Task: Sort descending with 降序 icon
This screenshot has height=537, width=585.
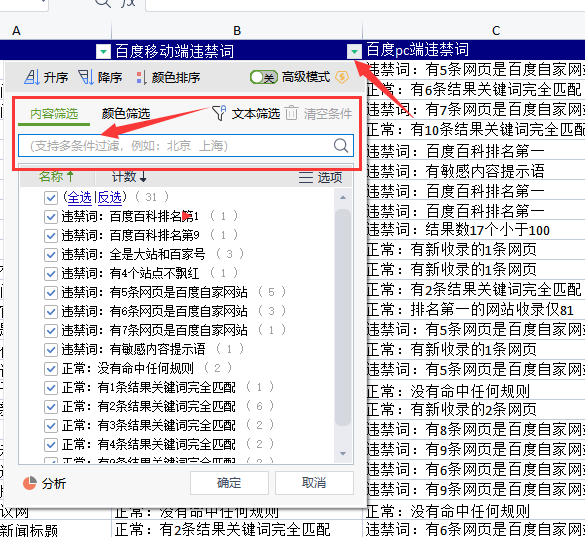Action: (x=86, y=77)
